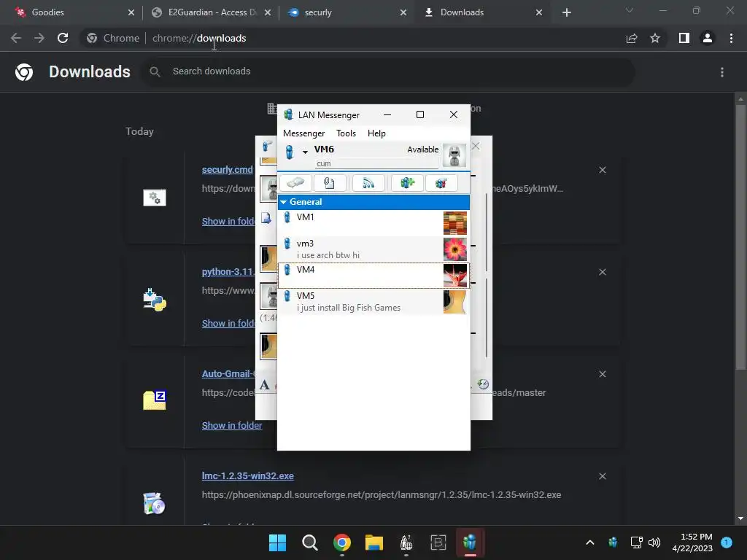
Task: Click the send file toolbar button
Action: 329,183
